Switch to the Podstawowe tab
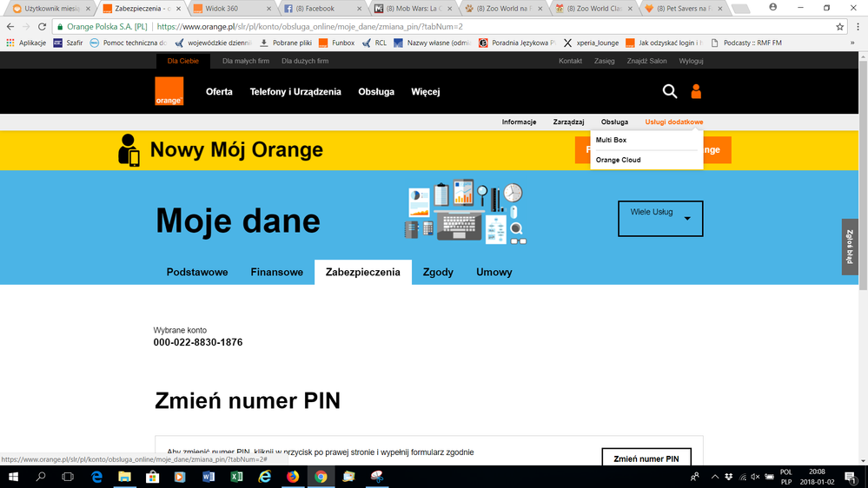Screen dimensions: 868x488 pos(197,272)
